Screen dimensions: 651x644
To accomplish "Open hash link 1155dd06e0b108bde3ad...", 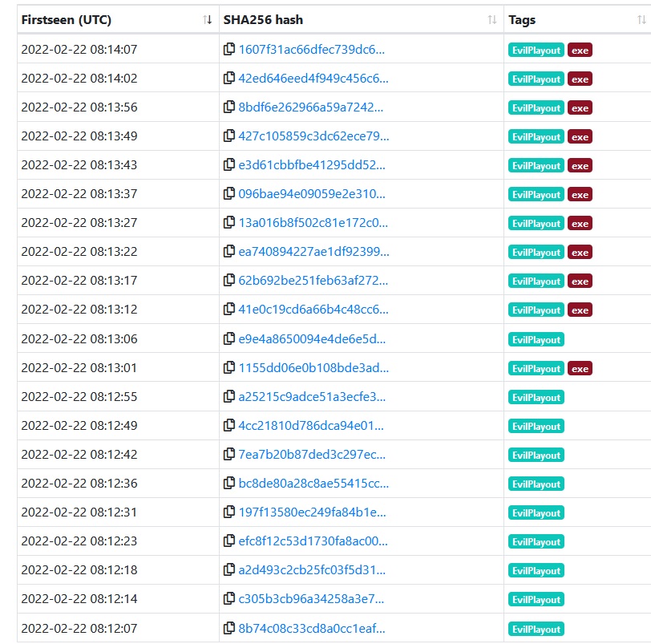I will (313, 368).
